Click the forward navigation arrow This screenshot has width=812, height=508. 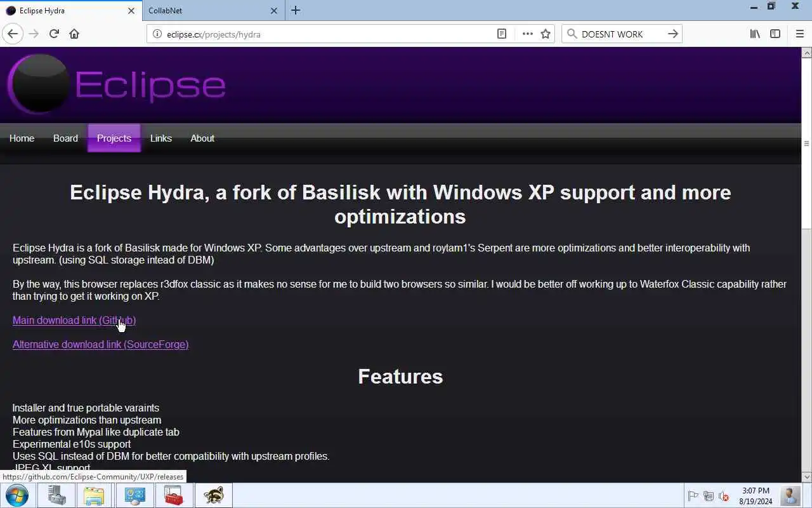34,34
